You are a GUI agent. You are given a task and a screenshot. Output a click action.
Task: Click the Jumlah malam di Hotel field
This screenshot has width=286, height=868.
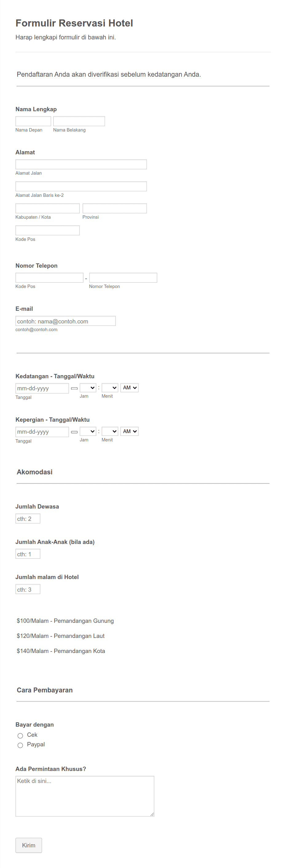pos(28,589)
